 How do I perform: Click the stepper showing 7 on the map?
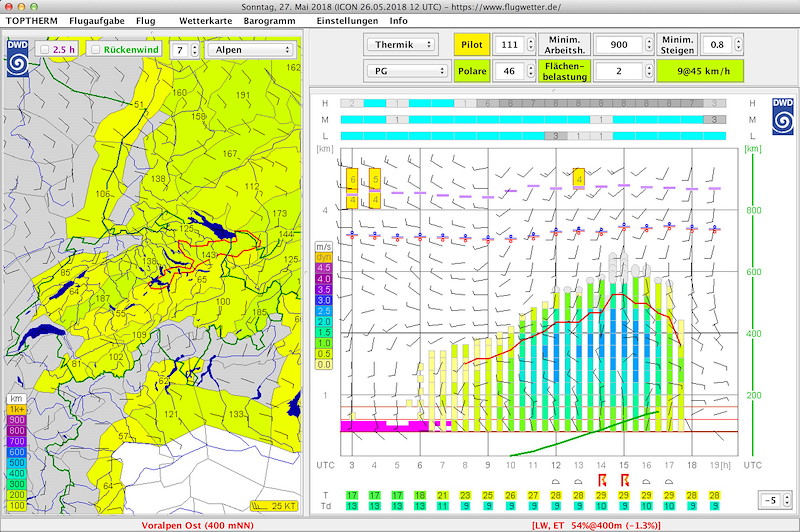pos(194,50)
